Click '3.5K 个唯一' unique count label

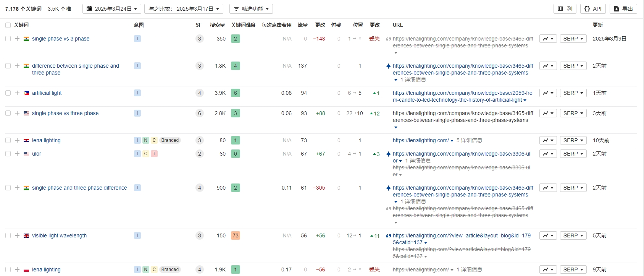pos(62,9)
